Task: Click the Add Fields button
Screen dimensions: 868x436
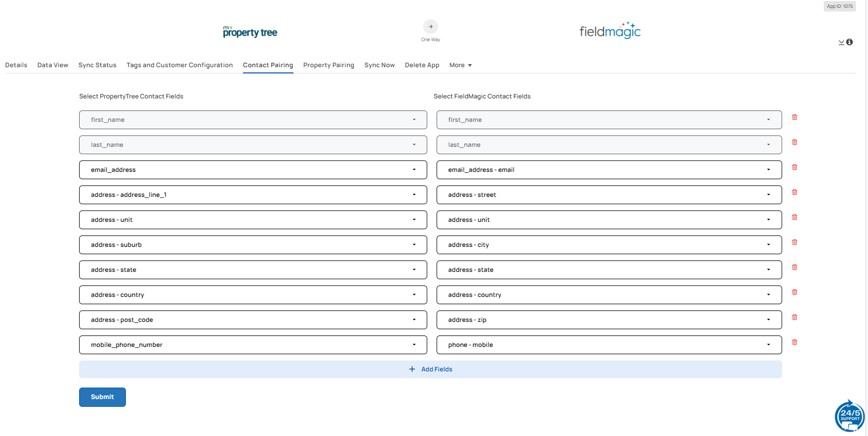Action: tap(430, 369)
